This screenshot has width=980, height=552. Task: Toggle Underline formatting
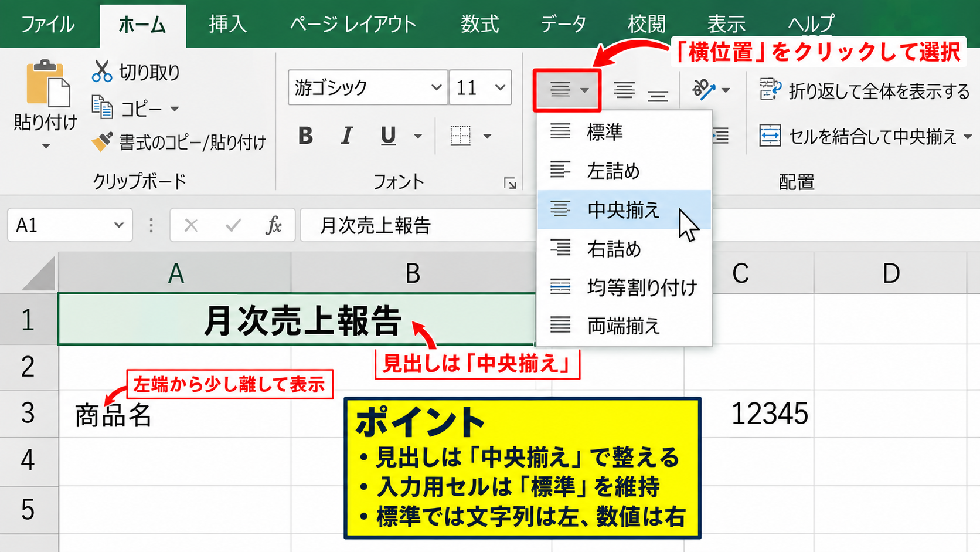388,136
